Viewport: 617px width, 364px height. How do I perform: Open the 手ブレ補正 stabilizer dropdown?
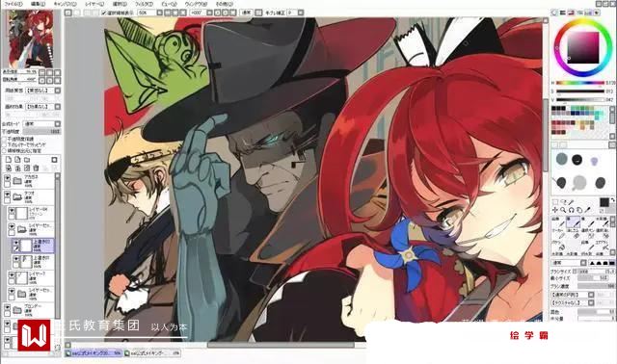(x=300, y=13)
